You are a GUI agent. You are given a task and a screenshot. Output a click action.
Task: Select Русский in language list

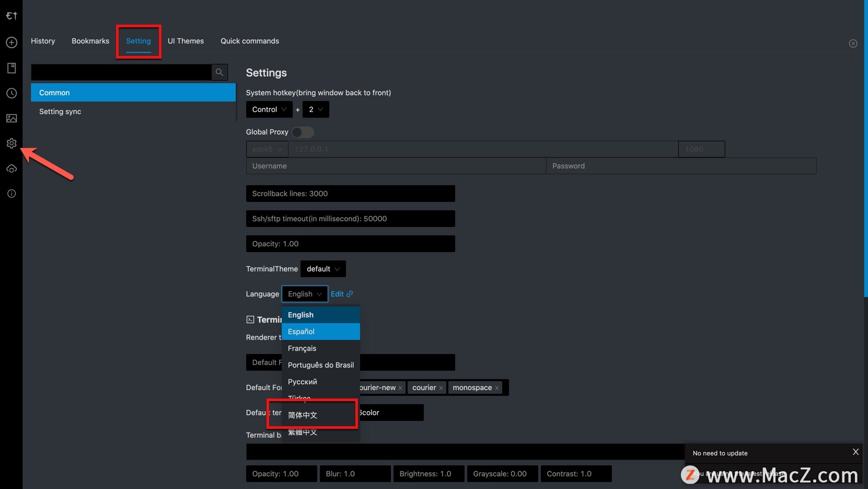(321, 382)
